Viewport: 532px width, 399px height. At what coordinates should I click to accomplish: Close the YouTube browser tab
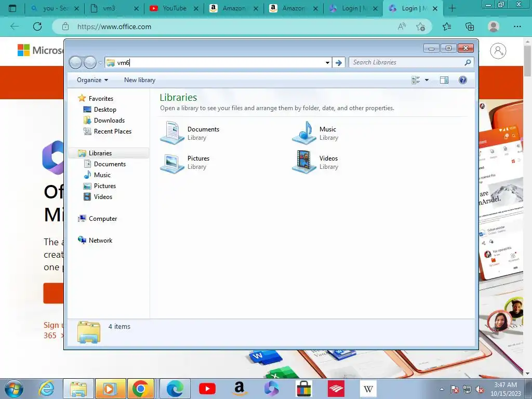click(x=196, y=9)
